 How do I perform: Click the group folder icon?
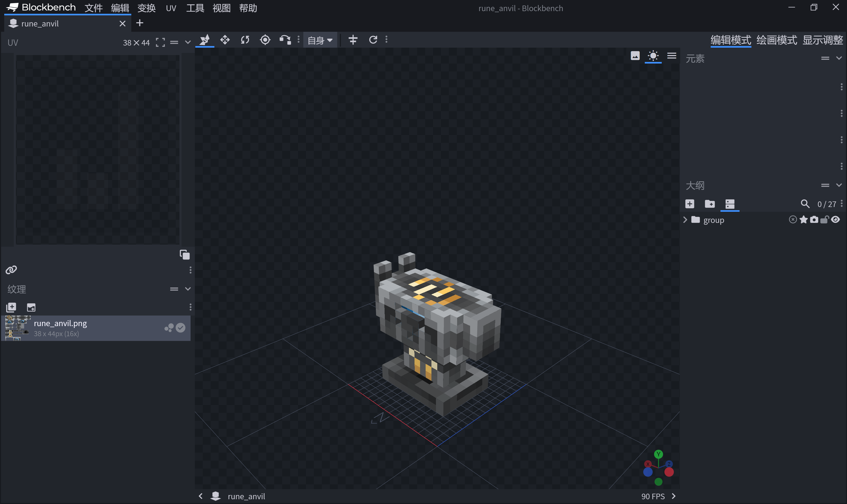(x=696, y=220)
